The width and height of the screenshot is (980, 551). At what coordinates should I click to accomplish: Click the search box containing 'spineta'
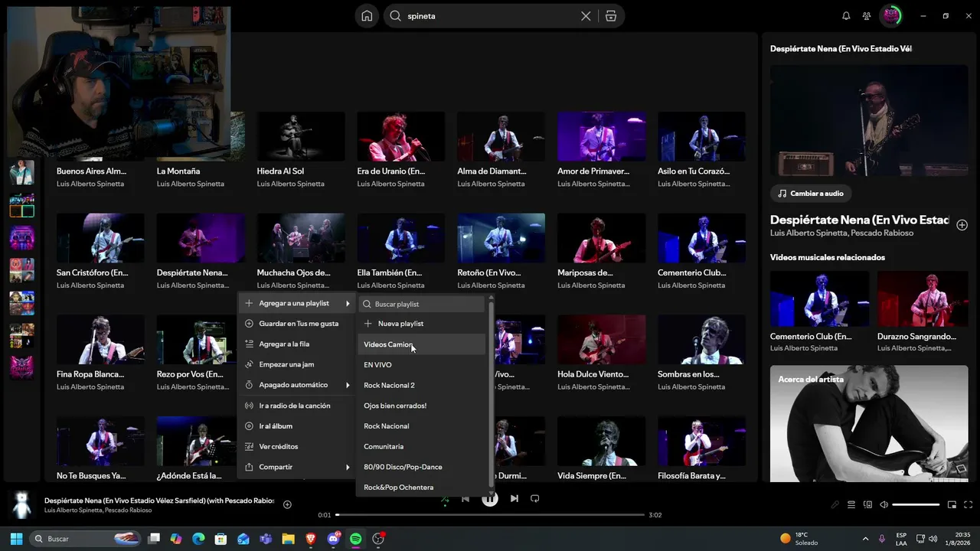pyautogui.click(x=492, y=16)
